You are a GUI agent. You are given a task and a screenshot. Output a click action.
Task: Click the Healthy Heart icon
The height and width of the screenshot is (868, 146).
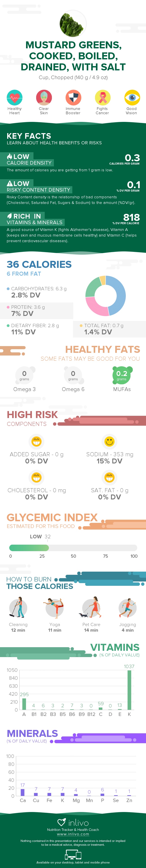(x=14, y=98)
